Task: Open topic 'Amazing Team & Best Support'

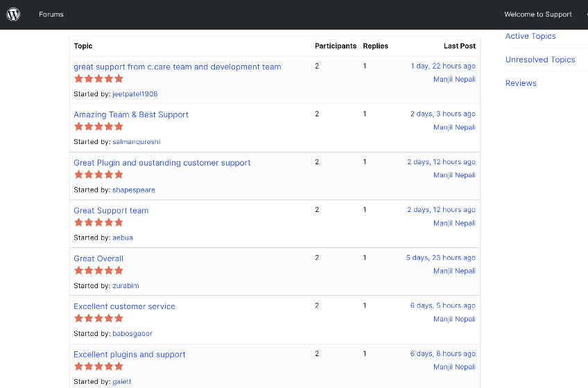Action: 131,115
